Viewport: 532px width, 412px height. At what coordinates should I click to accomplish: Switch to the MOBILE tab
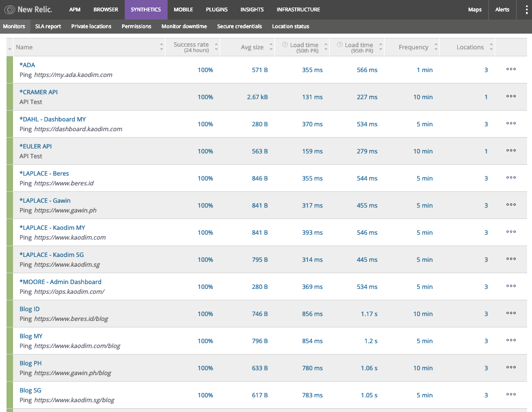[183, 10]
